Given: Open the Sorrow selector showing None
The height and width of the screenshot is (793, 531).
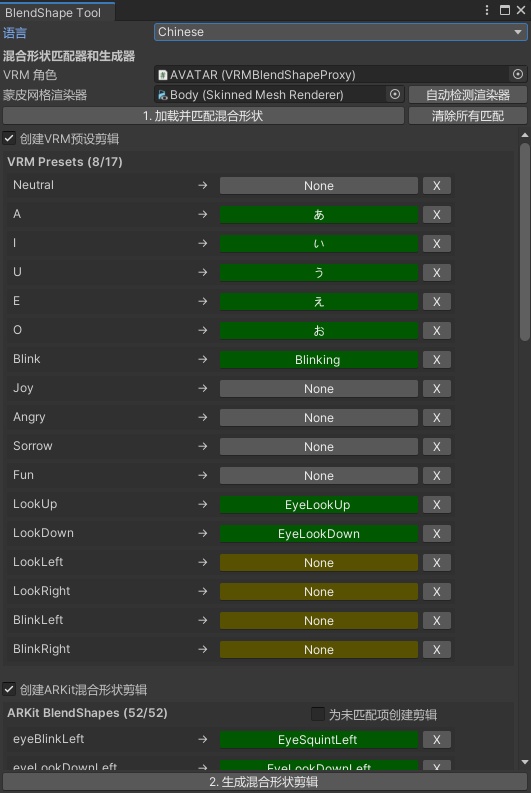Looking at the screenshot, I should pos(319,447).
